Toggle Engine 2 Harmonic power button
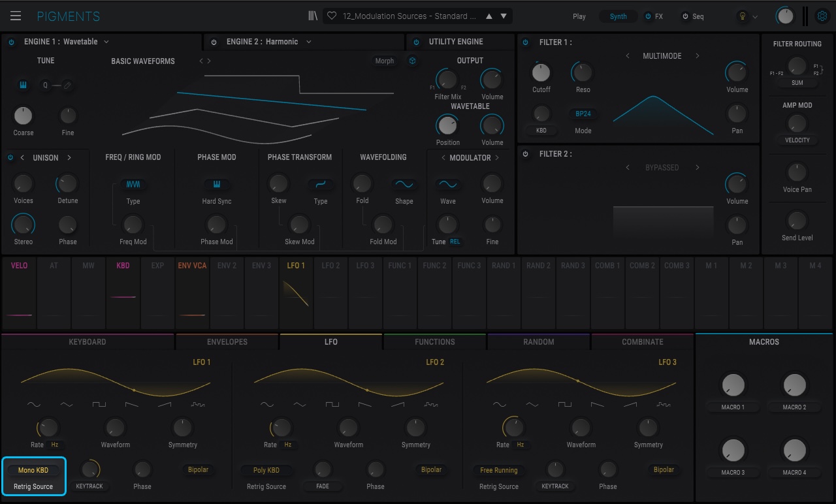The width and height of the screenshot is (836, 504). coord(214,42)
